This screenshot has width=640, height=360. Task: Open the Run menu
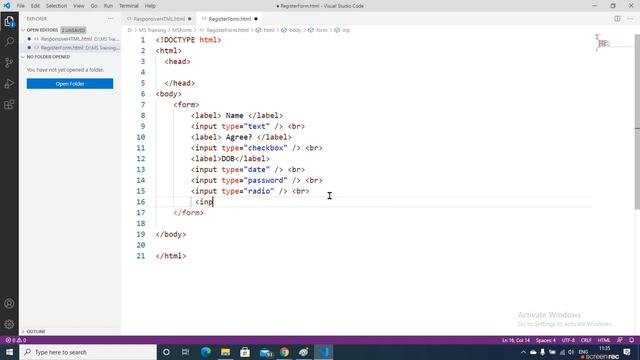[108, 6]
